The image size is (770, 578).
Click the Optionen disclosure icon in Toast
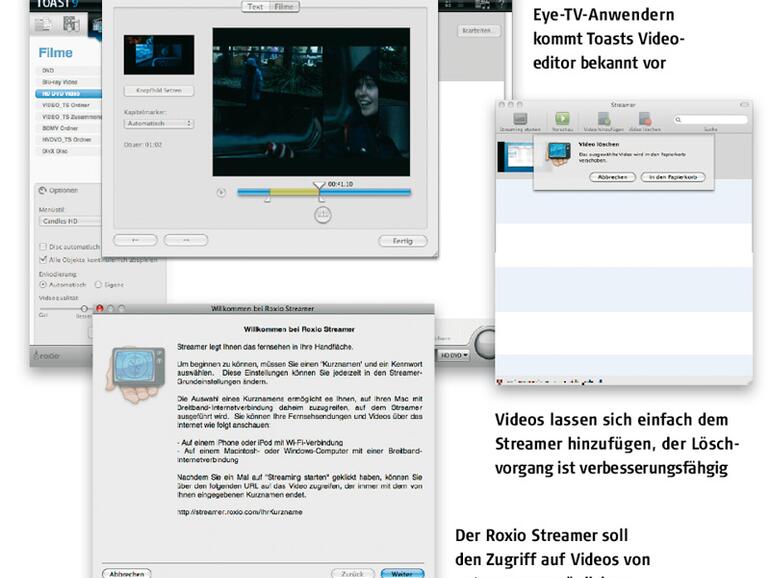coord(43,191)
